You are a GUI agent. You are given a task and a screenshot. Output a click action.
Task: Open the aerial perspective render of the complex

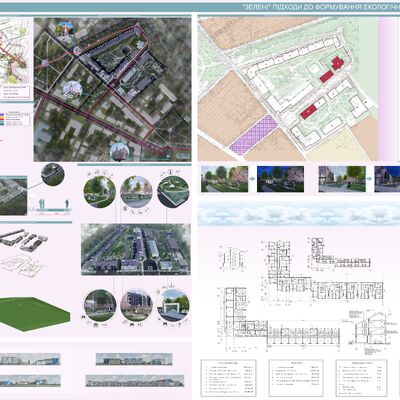(136, 249)
